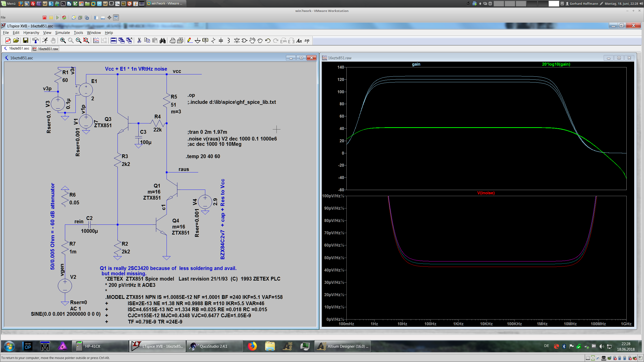Screen dimensions: 644x362
Task: Select the Move hand tool
Action: click(252, 40)
